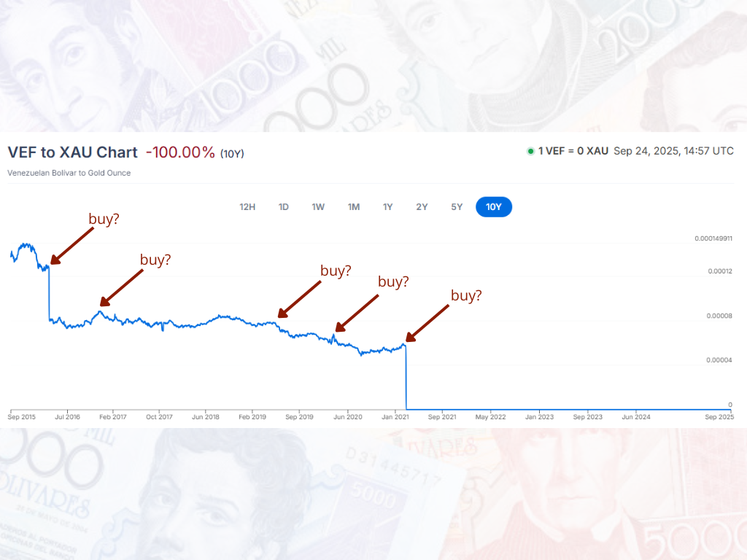Click the Sep 24, 2025 timestamp
This screenshot has width=747, height=560.
tap(673, 152)
